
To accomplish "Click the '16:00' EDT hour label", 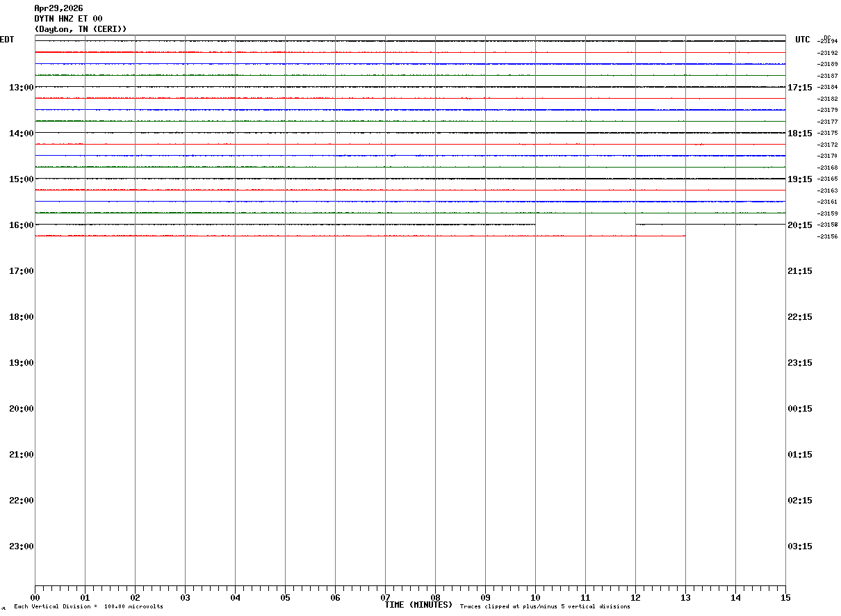I will click(x=22, y=225).
